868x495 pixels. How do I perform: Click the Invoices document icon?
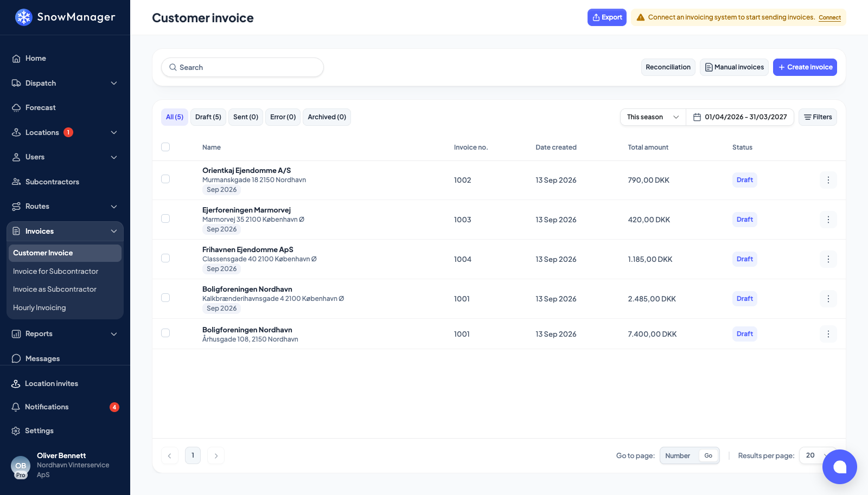[x=16, y=231]
